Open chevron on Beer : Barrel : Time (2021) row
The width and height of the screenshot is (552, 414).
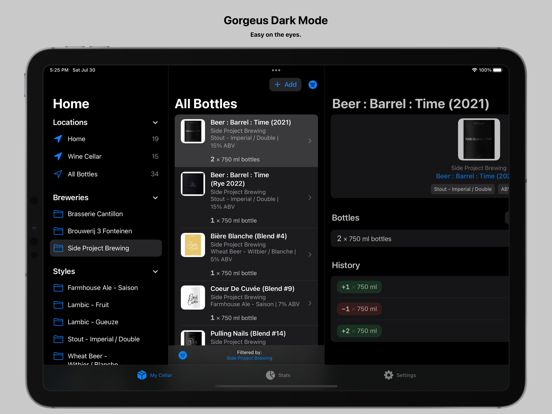[310, 141]
